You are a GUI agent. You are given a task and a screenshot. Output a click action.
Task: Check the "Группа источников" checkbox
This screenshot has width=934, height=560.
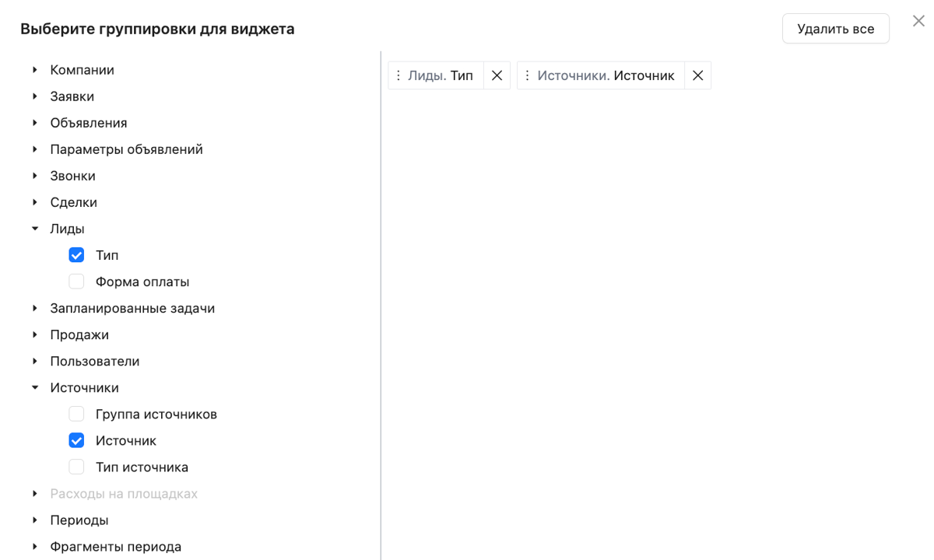click(76, 414)
